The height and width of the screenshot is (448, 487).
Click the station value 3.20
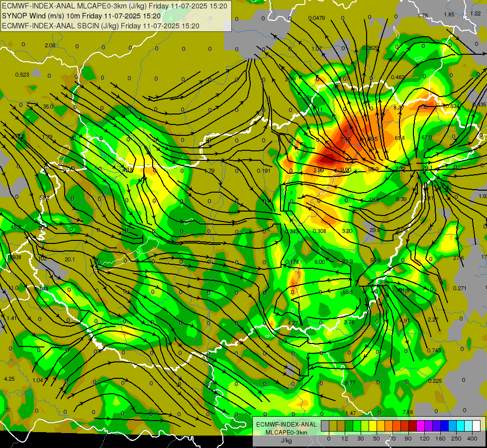[347, 231]
